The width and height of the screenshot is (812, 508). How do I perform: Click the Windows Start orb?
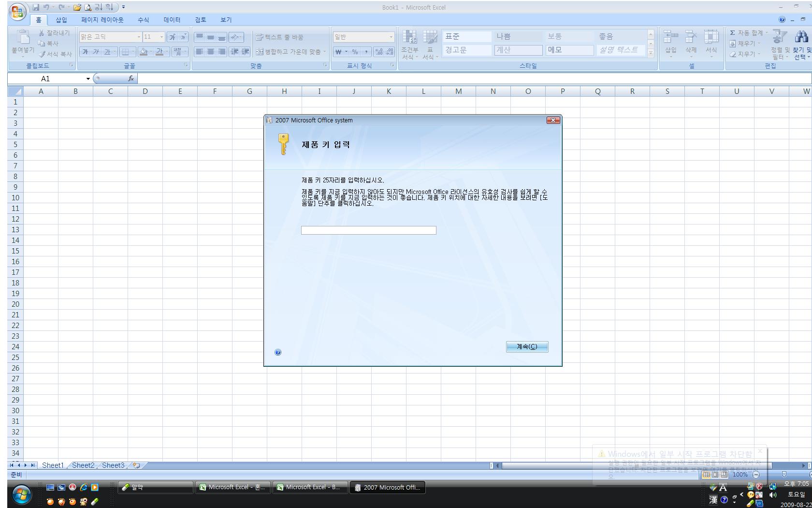[22, 495]
